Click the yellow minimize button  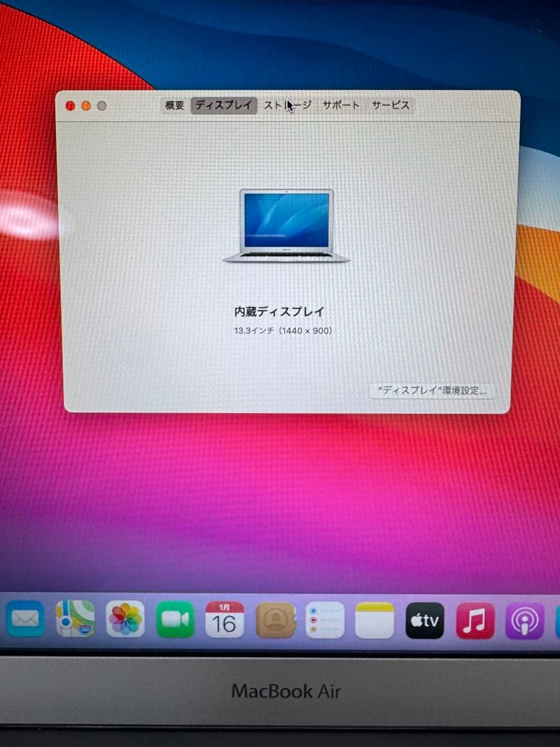click(x=84, y=105)
